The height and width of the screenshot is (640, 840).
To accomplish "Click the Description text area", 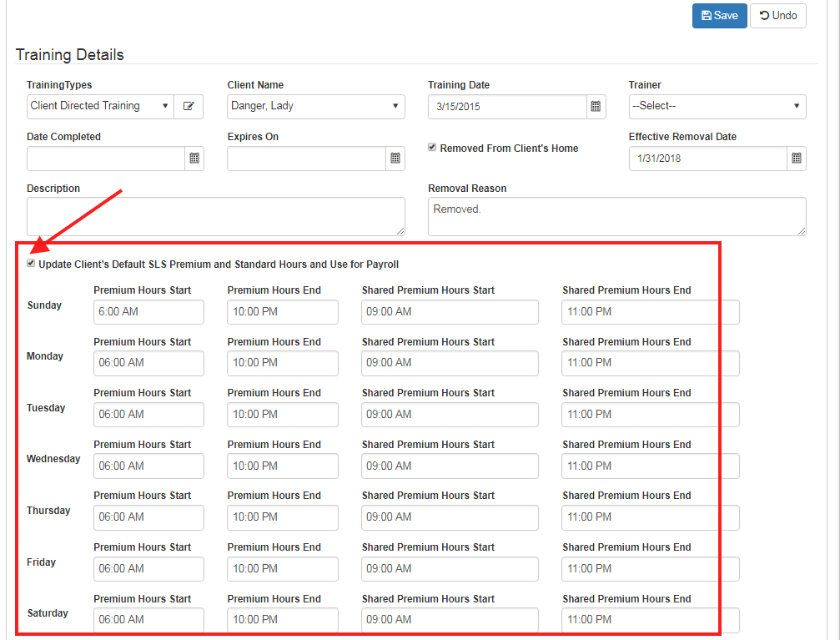I will point(215,216).
